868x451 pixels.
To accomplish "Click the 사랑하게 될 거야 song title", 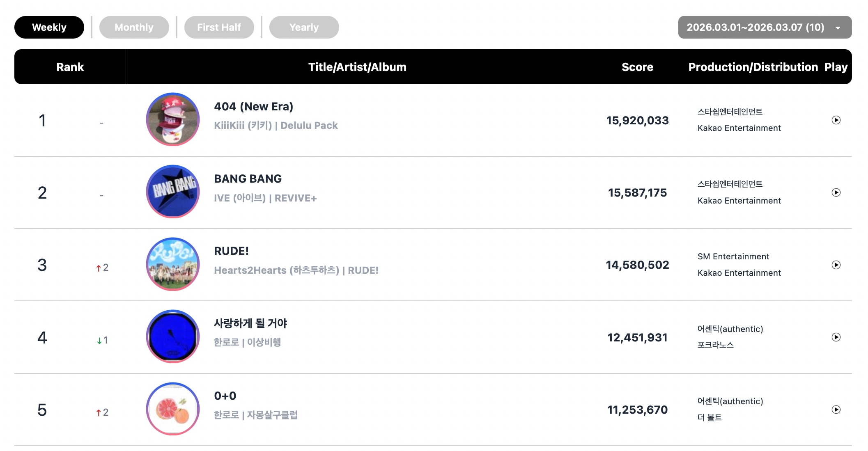I will click(x=250, y=323).
